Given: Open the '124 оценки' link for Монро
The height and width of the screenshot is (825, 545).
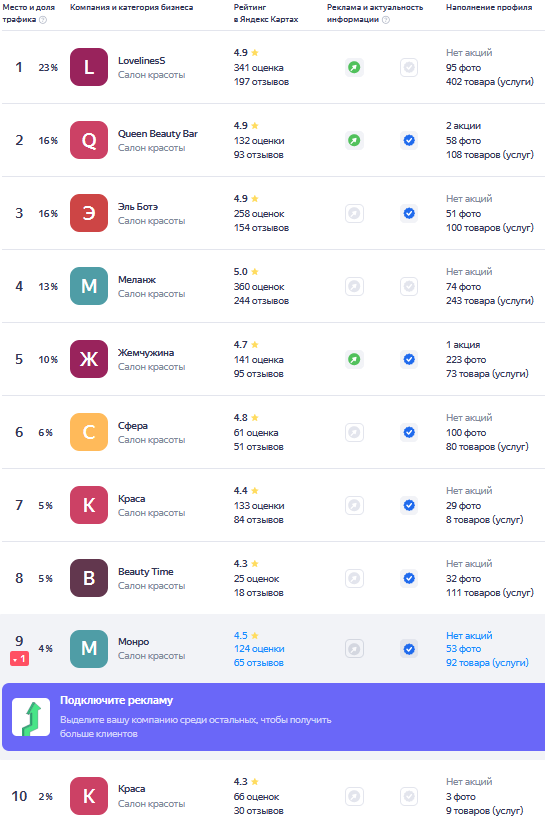Looking at the screenshot, I should [259, 649].
